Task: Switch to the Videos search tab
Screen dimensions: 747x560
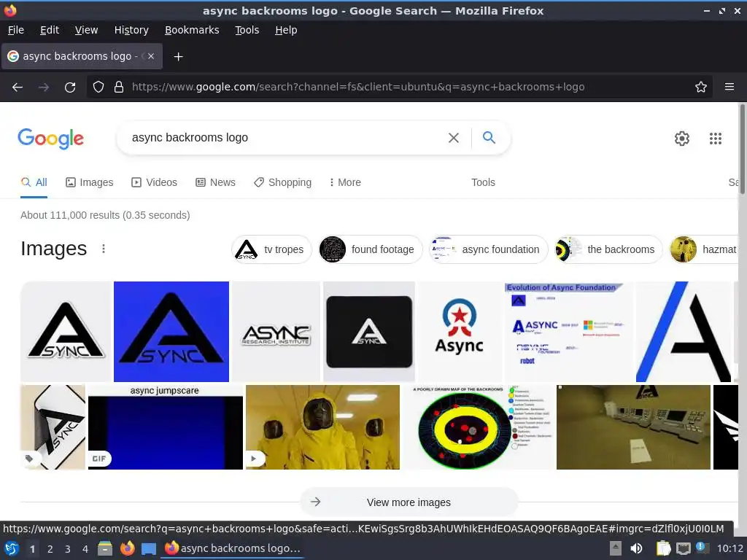Action: tap(154, 182)
